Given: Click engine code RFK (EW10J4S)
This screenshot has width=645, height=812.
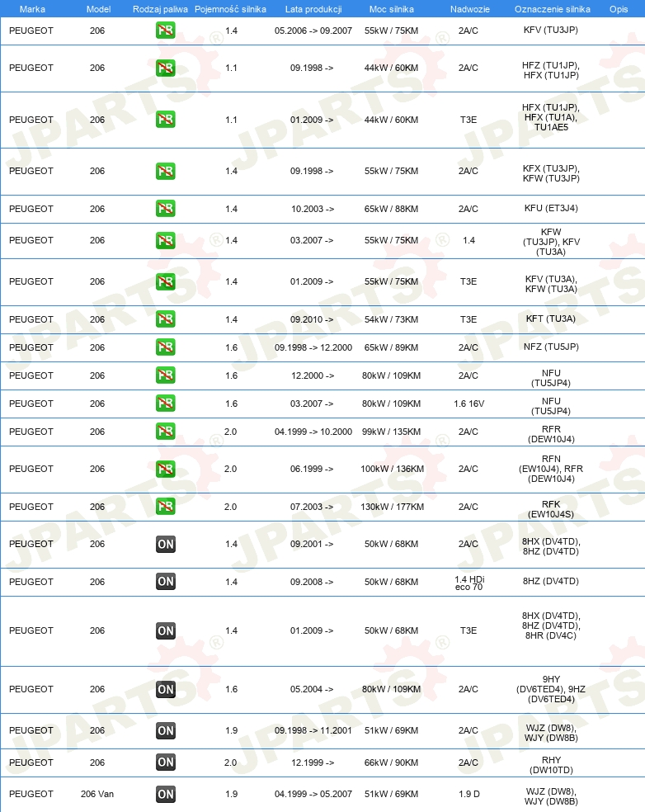Looking at the screenshot, I should pyautogui.click(x=551, y=509).
